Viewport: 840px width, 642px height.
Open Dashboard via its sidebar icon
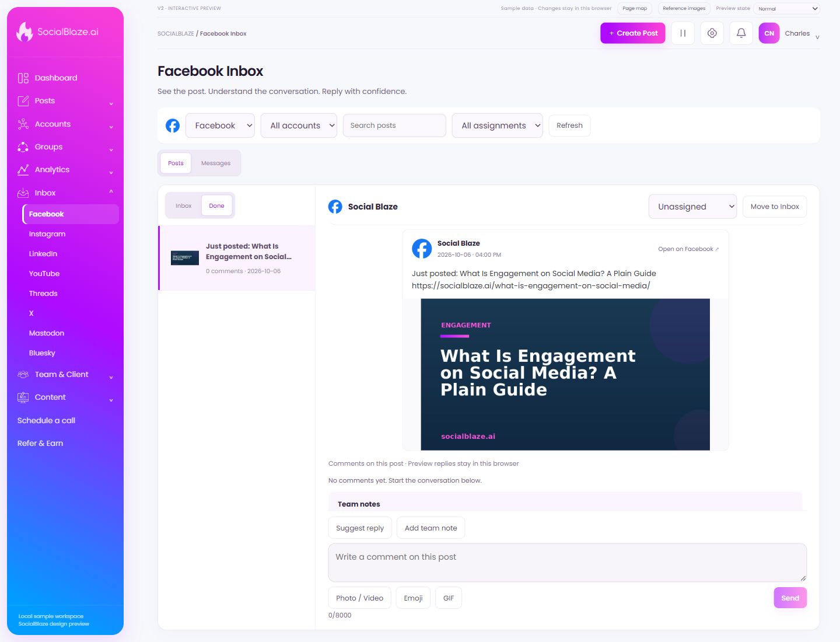click(23, 78)
